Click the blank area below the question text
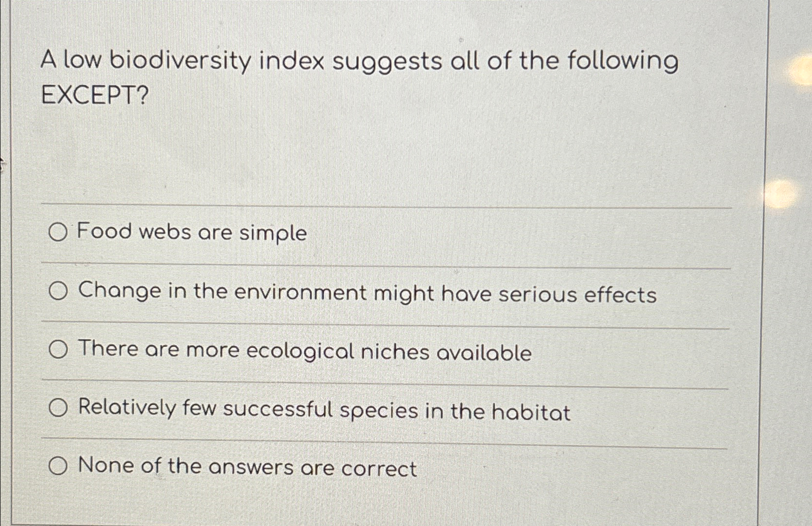 tap(342, 151)
